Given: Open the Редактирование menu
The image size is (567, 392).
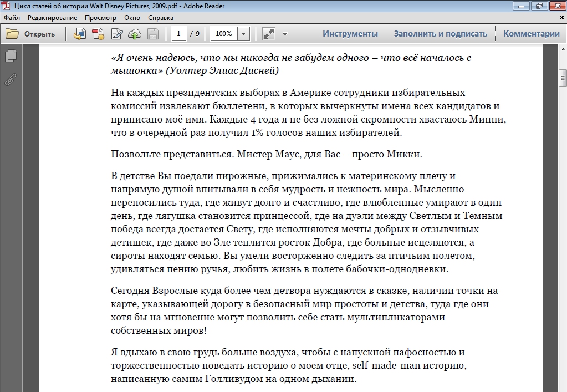Looking at the screenshot, I should [53, 18].
